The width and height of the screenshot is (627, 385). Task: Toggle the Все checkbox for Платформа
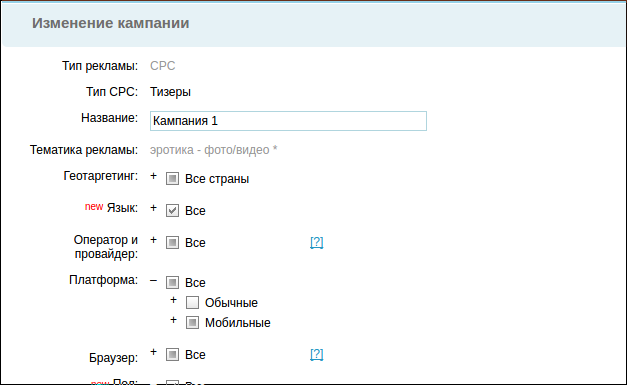tap(172, 283)
